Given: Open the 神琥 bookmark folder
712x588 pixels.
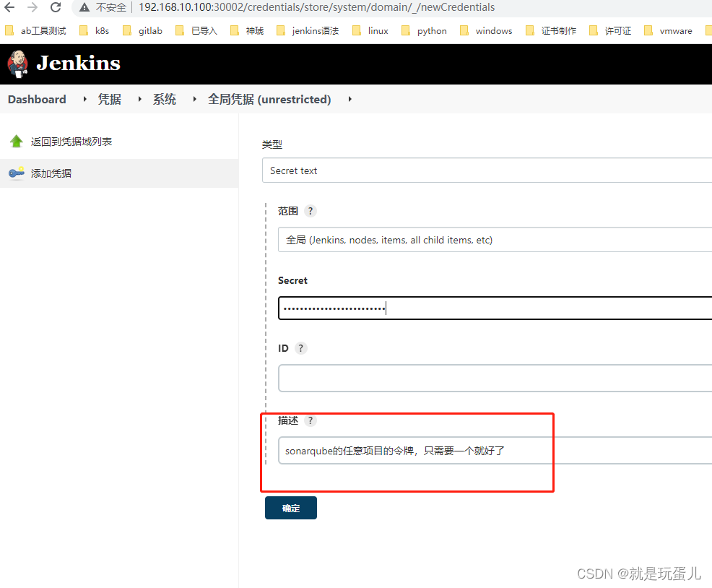Looking at the screenshot, I should pos(247,30).
